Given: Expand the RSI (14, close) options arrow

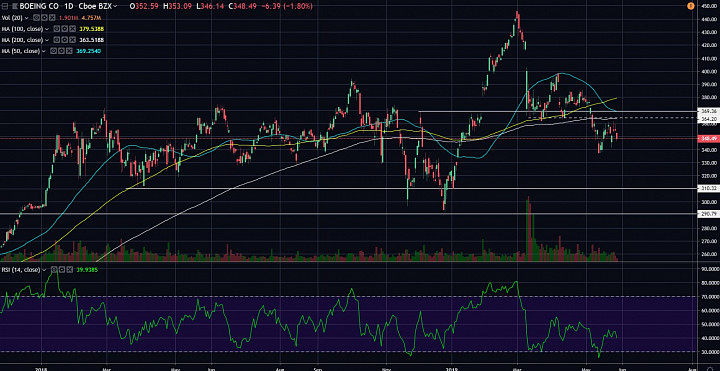Looking at the screenshot, I should [45, 270].
